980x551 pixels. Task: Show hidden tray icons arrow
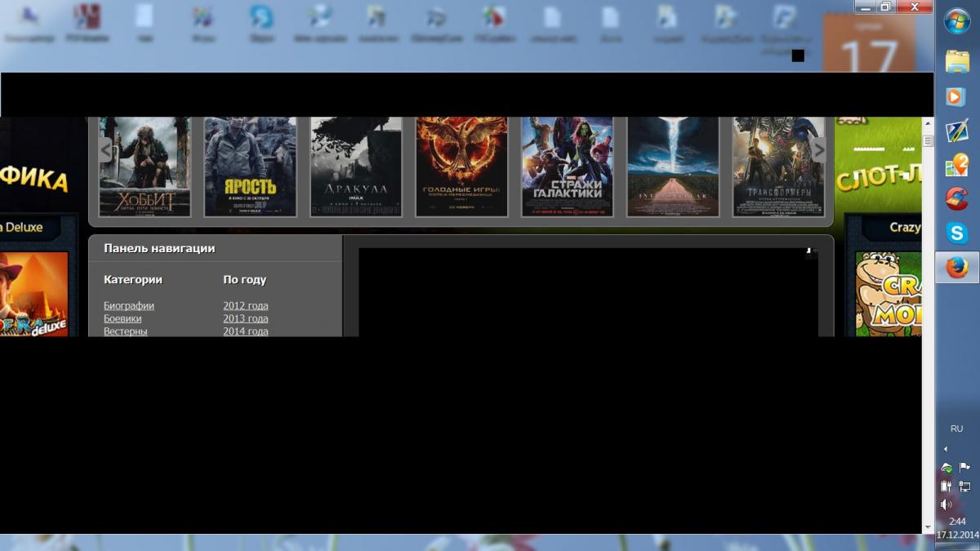[946, 449]
